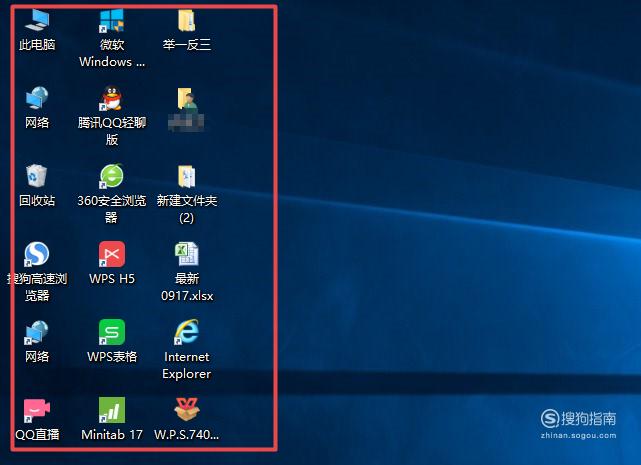Screen dimensions: 641x465
Task: Click the W.P.S.740... label text
Action: [186, 434]
